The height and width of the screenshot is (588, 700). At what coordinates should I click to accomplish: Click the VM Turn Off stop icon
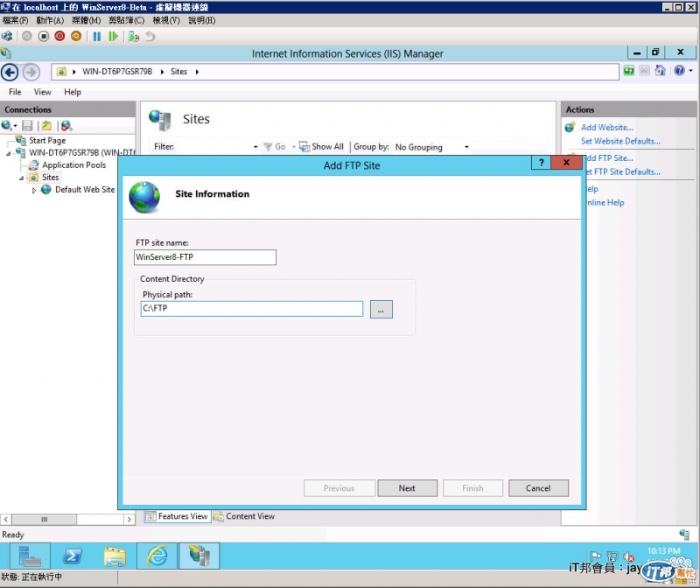point(43,36)
